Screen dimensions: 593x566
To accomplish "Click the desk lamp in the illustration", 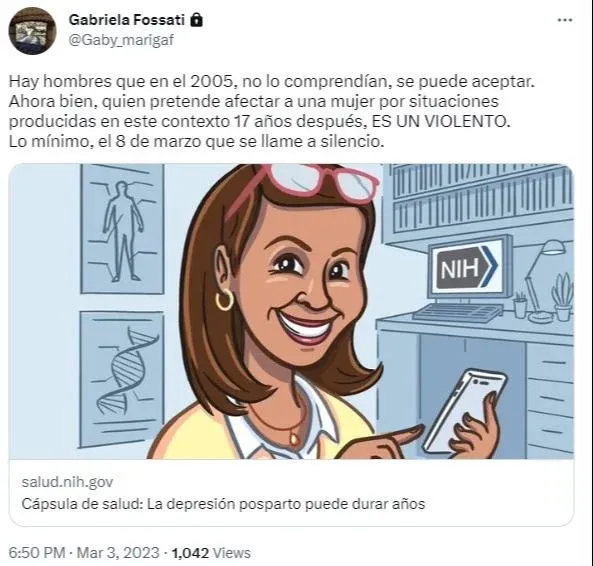I will point(545,280).
